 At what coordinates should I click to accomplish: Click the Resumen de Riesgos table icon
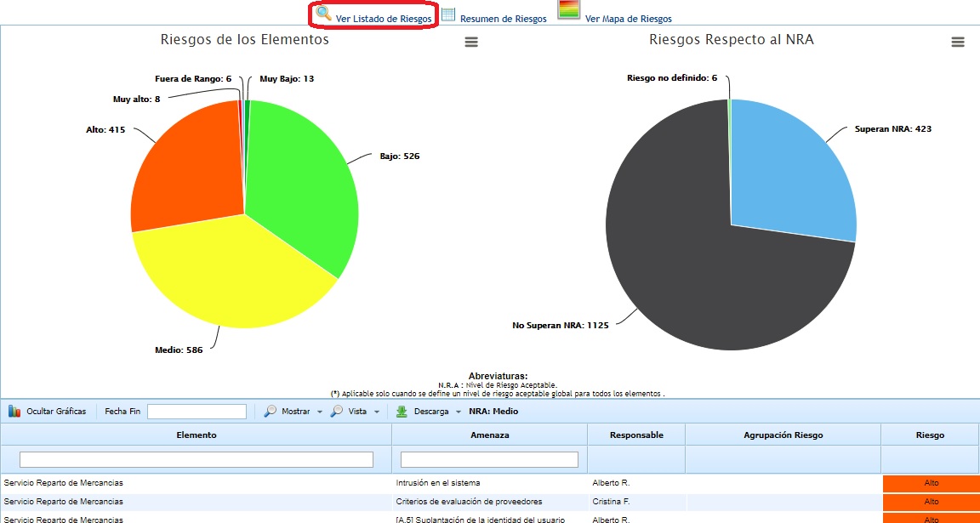coord(448,15)
